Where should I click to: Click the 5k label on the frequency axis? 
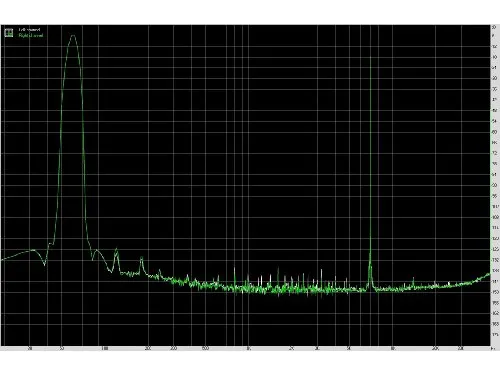(x=349, y=349)
